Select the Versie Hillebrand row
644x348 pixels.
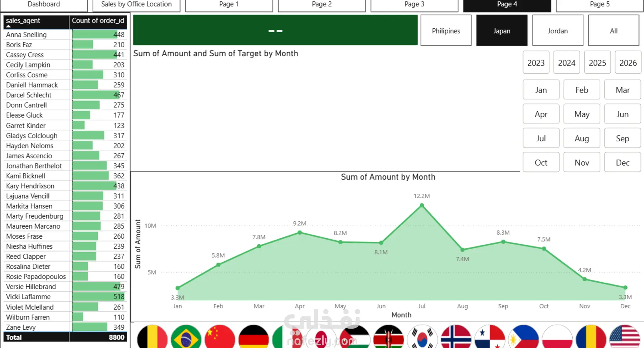pos(65,287)
